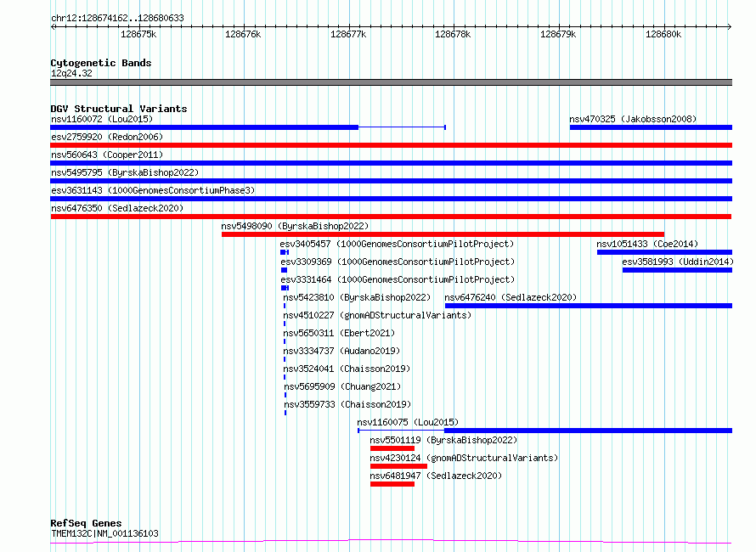Click the DGV Structural Variants track title

(119, 109)
